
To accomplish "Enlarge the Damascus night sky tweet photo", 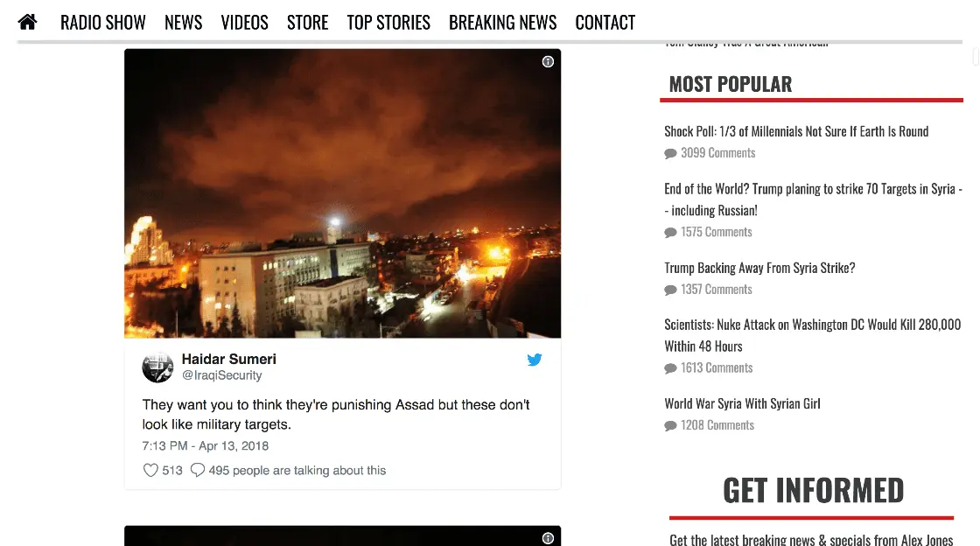I will (x=342, y=193).
